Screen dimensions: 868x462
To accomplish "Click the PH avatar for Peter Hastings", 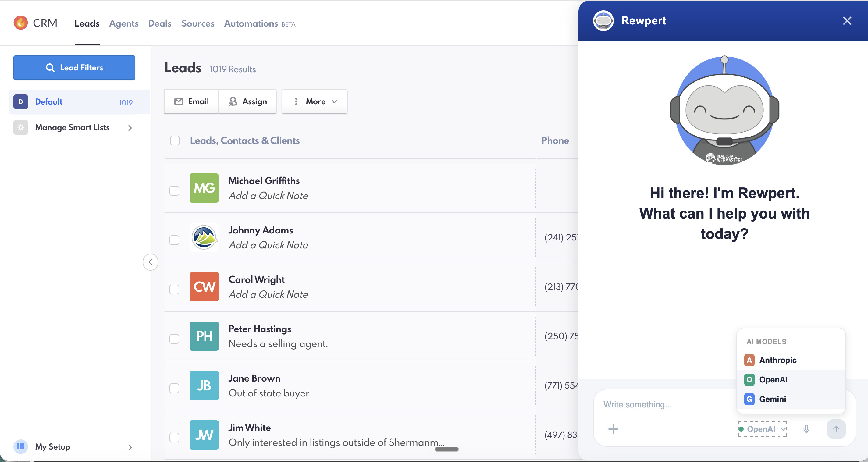I will (x=204, y=336).
